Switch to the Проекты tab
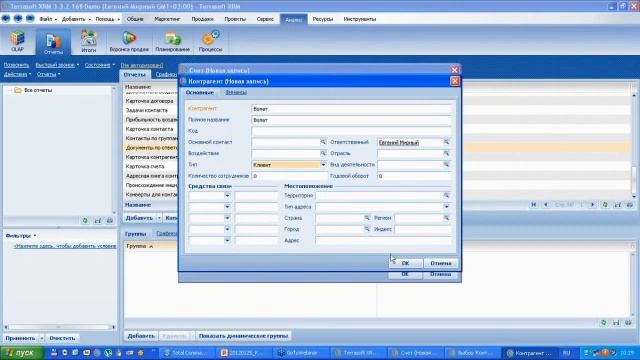This screenshot has height=360, width=640. click(235, 19)
